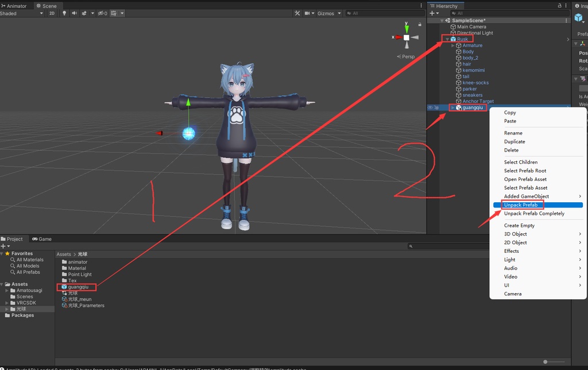Screen dimensions: 588x370
Task: Click the All Materials filter under Favorites
Action: point(26,259)
